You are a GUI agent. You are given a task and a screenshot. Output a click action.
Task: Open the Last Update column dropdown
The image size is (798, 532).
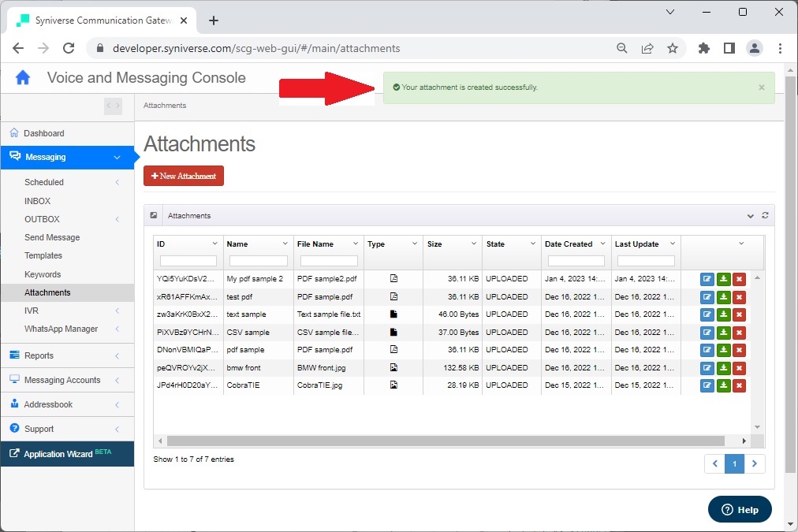click(x=673, y=244)
